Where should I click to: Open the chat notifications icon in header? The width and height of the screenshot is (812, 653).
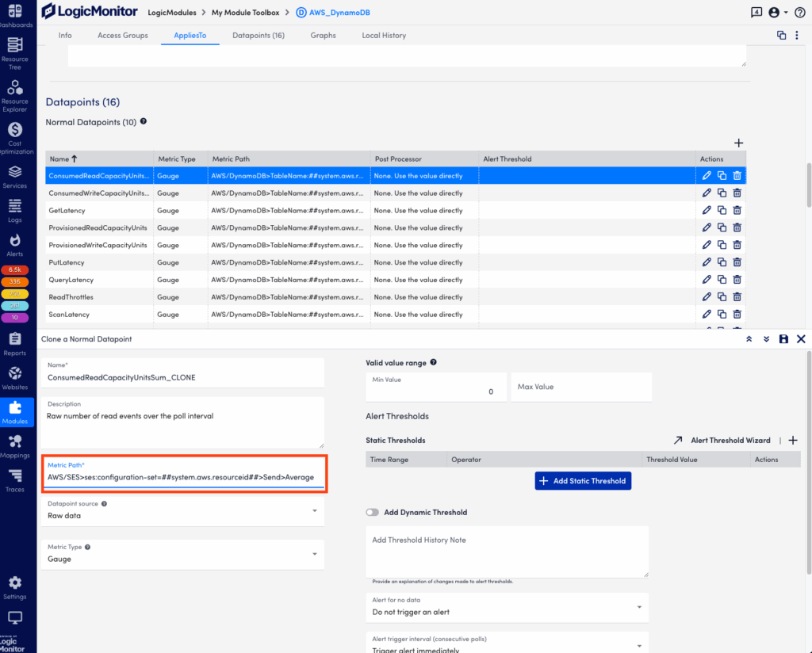pos(756,13)
